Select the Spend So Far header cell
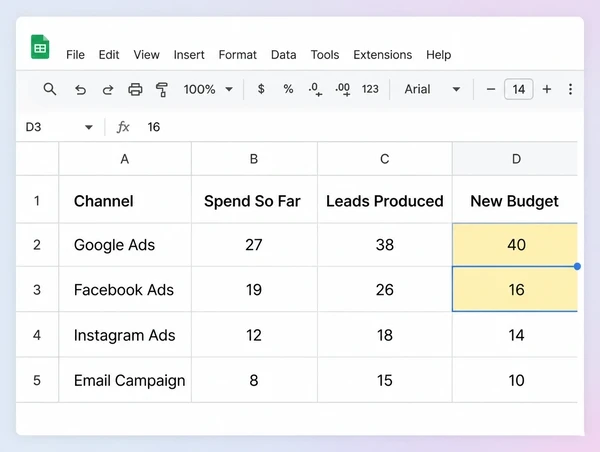This screenshot has width=600, height=452. [254, 199]
